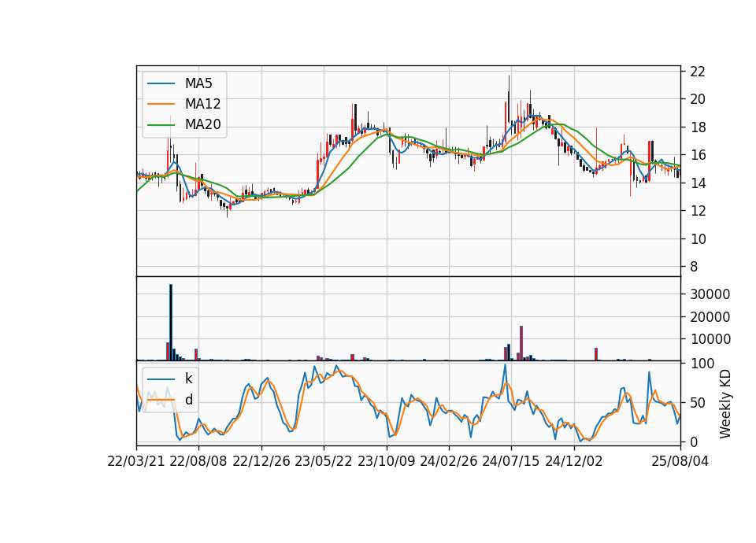
Task: Click the MA5 legend label
Action: (198, 83)
